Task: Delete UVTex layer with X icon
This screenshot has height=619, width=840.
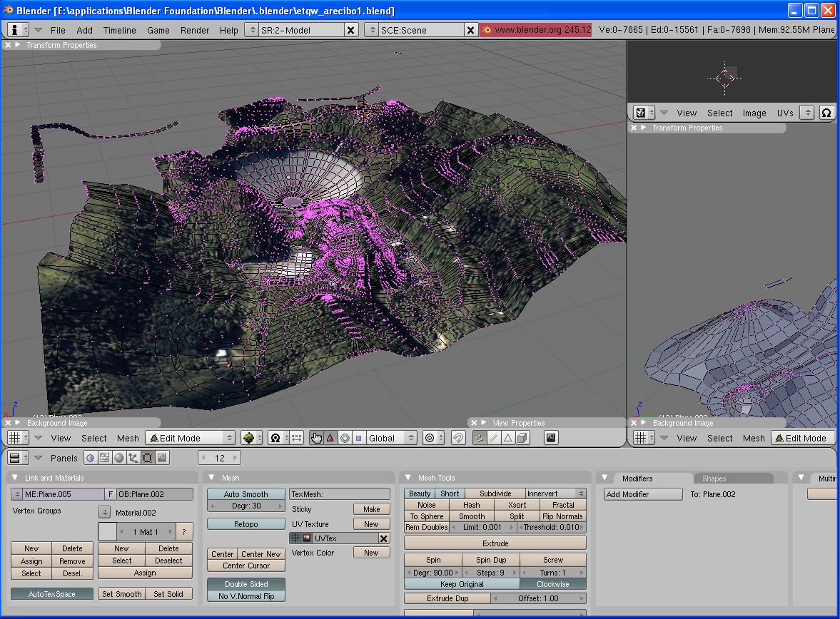Action: point(383,538)
